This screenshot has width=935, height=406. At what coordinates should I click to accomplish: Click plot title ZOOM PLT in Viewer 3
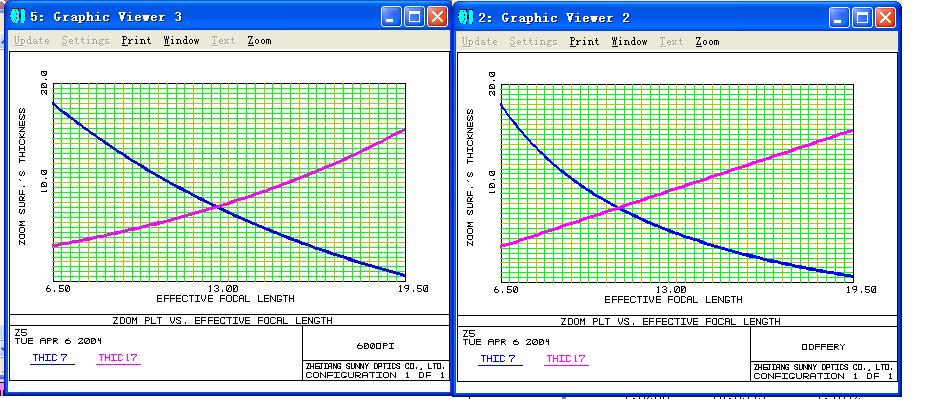pyautogui.click(x=222, y=320)
